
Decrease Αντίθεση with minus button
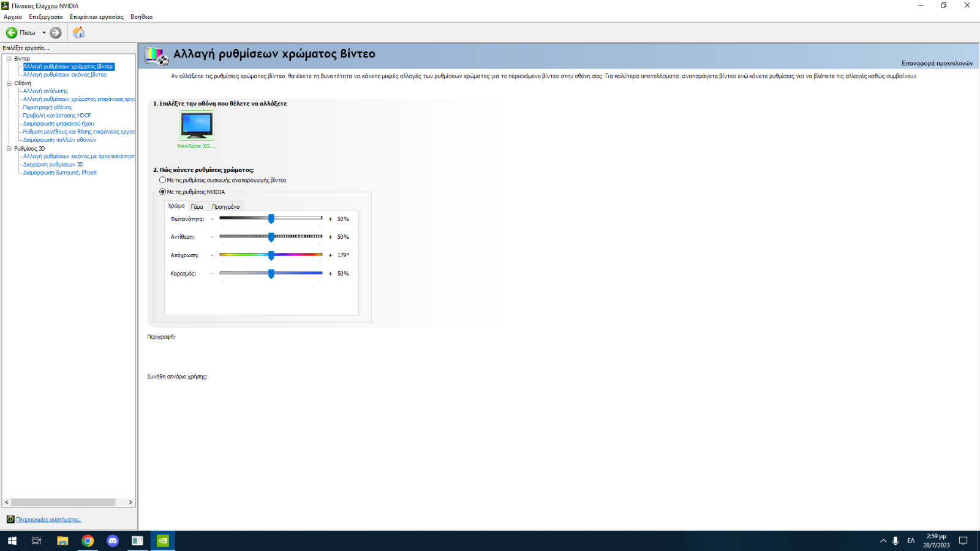pos(213,237)
